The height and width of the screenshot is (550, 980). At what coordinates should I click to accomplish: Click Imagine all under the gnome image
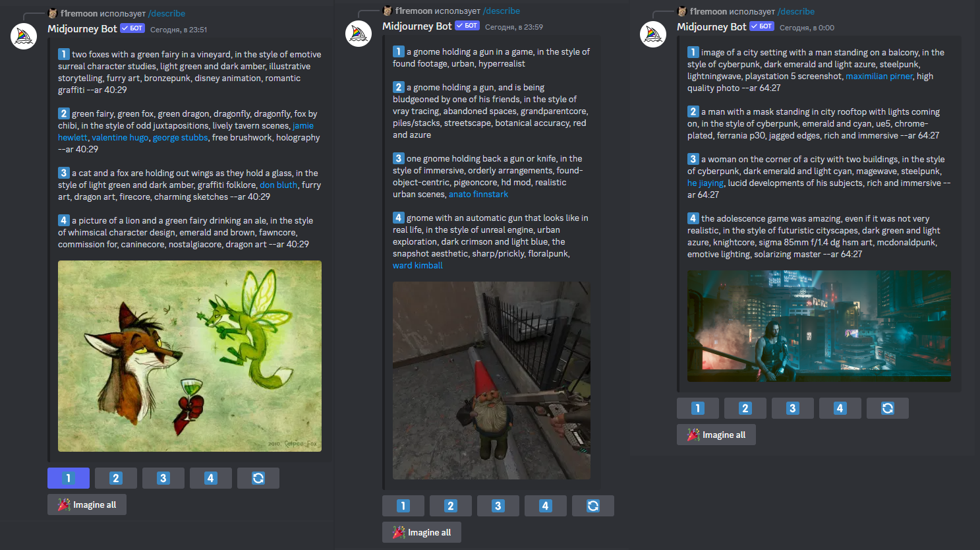[422, 532]
